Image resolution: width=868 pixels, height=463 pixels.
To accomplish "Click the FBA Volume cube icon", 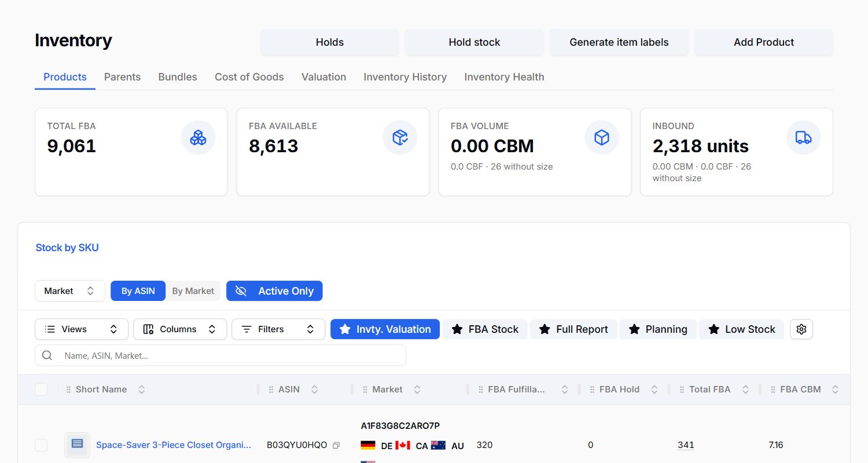I will 602,138.
